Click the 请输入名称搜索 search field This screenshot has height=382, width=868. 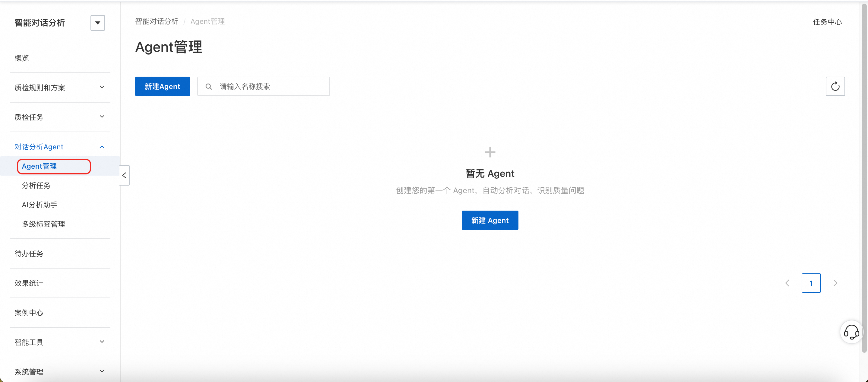click(264, 86)
